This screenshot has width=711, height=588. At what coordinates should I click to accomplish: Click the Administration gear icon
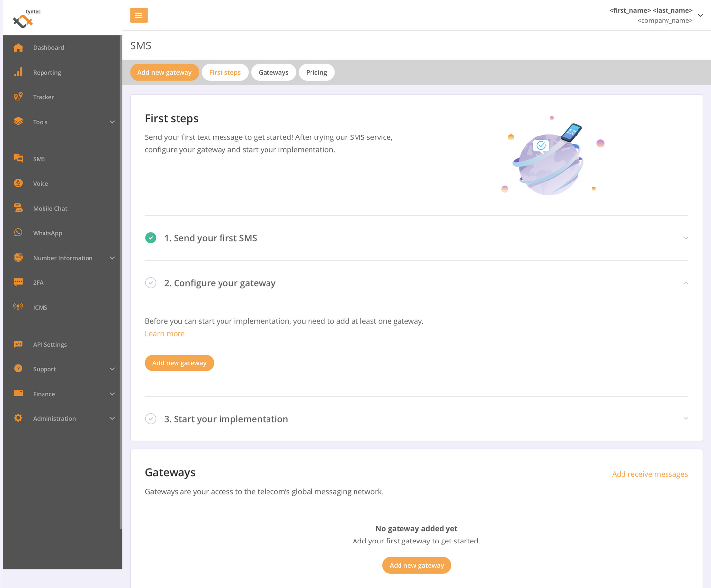pyautogui.click(x=18, y=418)
